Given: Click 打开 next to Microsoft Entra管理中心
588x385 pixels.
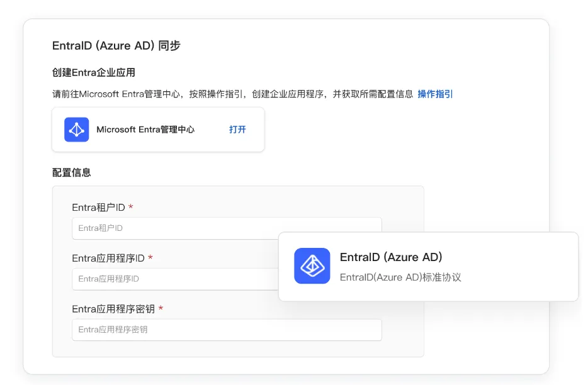Looking at the screenshot, I should (x=237, y=130).
